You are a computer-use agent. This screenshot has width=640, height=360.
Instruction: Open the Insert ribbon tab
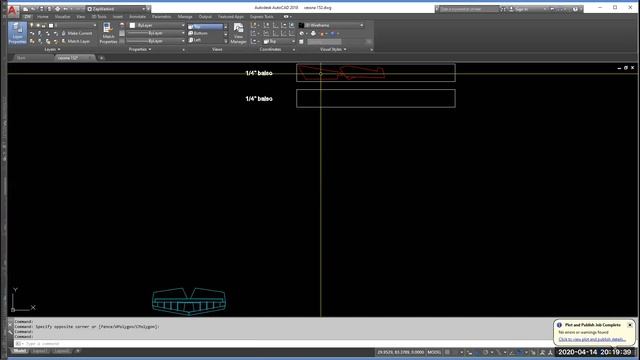click(118, 17)
